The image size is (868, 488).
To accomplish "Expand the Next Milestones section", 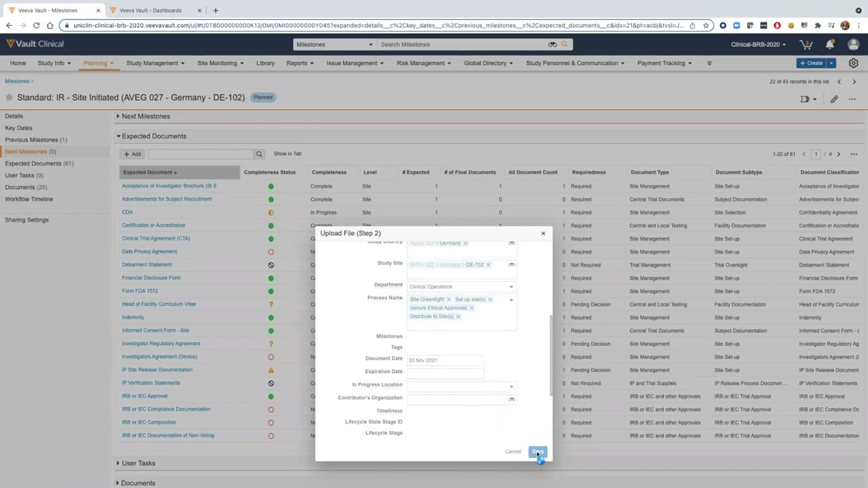I will (118, 117).
